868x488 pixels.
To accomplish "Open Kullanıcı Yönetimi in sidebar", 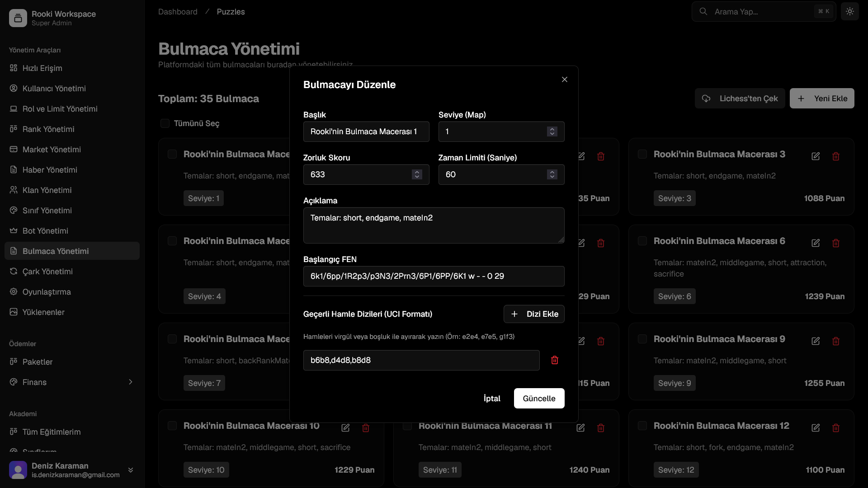I will tap(72, 89).
